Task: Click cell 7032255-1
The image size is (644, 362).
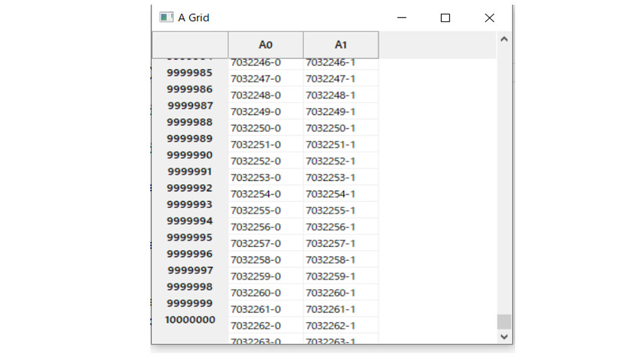Action: coord(341,210)
